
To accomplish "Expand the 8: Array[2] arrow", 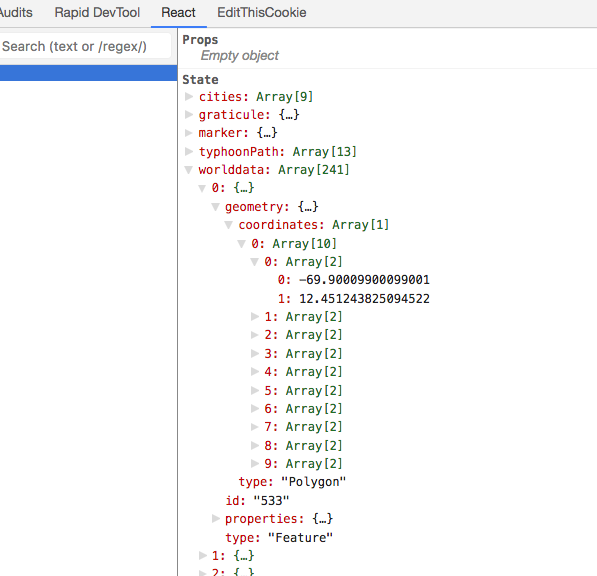I will pos(255,445).
